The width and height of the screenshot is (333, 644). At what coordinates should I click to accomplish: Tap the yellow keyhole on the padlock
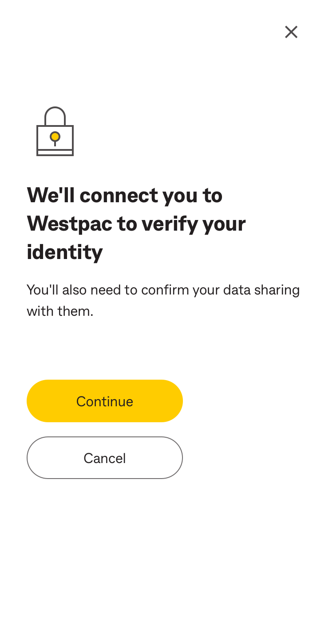point(55,137)
